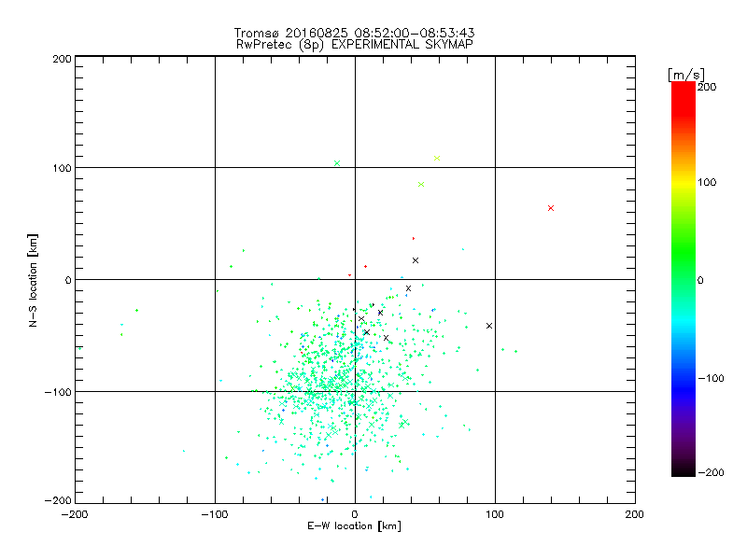Click the x-axis tick label '-200'
Viewport: 747px width, 560px height.
point(75,514)
